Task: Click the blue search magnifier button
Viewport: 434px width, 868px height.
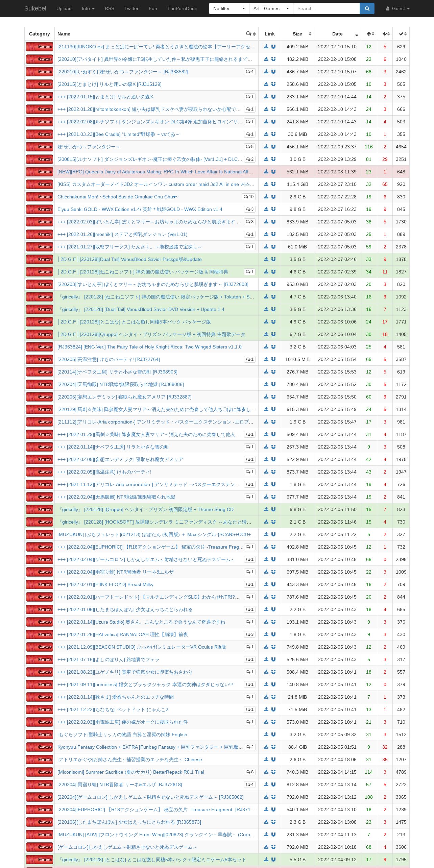Action: [367, 8]
